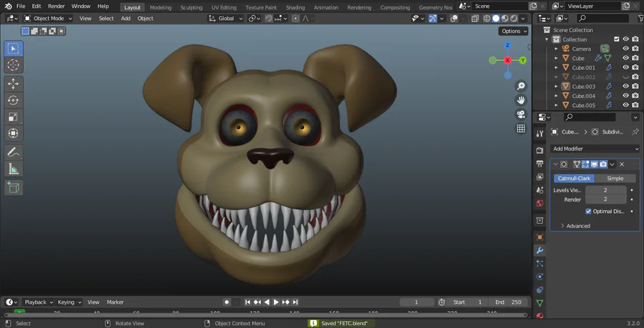This screenshot has height=328, width=644.
Task: Open the Render menu
Action: (57, 6)
